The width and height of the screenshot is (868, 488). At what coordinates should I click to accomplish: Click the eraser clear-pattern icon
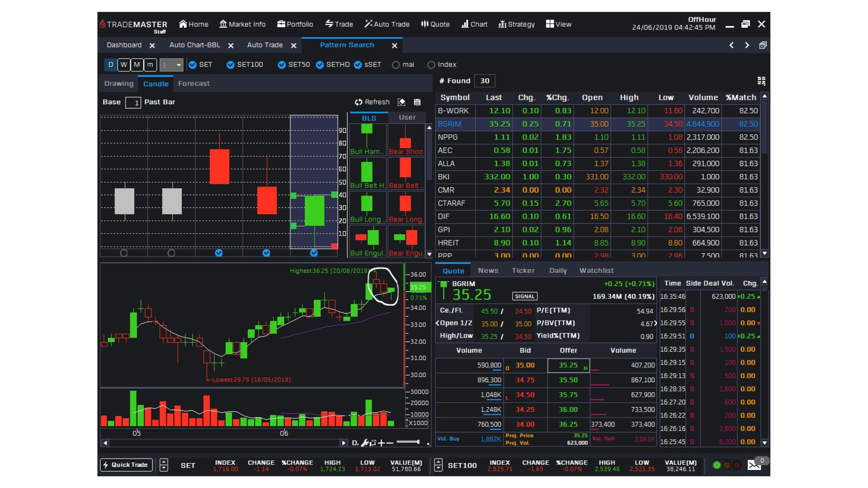click(x=401, y=102)
